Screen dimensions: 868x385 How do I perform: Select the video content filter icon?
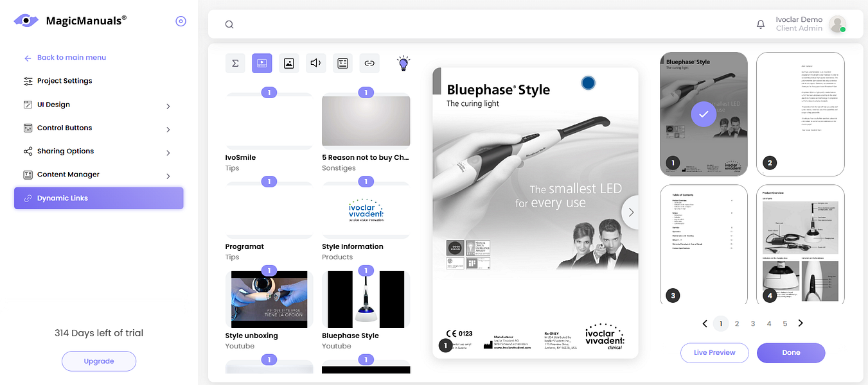pos(262,63)
